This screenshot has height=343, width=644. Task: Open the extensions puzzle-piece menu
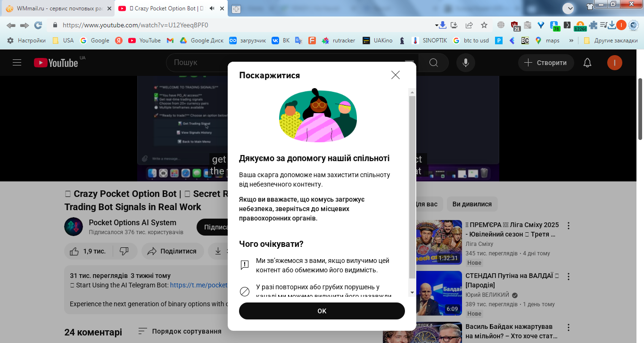(x=593, y=25)
